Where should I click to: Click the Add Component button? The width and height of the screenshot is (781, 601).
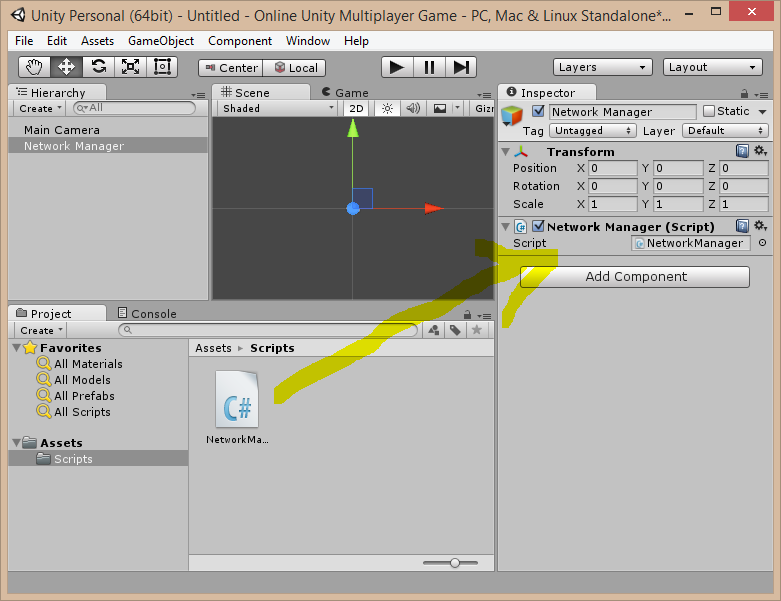point(635,277)
